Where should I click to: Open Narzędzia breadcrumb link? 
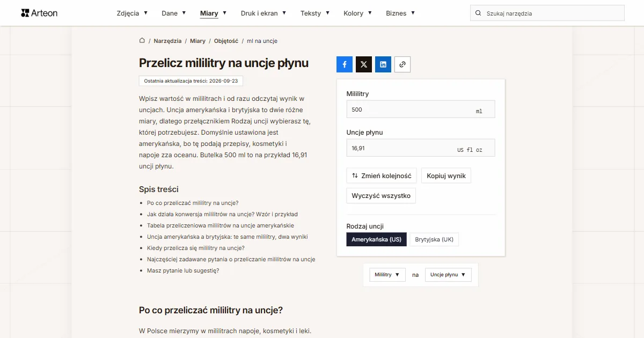pyautogui.click(x=167, y=41)
